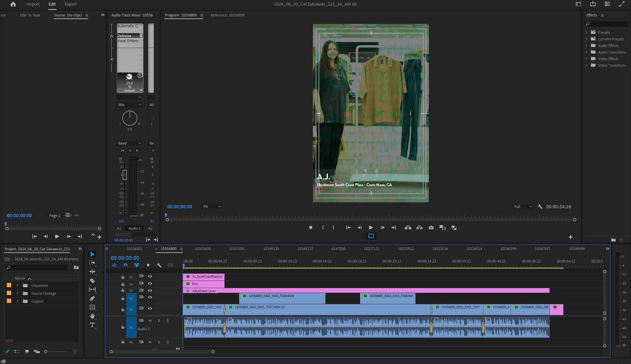Select the Ripple Edit tool
The image size is (631, 364).
pyautogui.click(x=92, y=272)
